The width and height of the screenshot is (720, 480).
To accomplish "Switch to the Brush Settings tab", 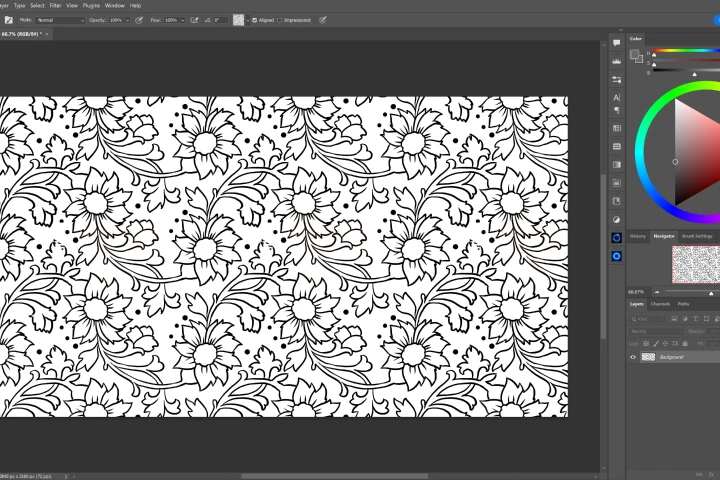I will click(x=697, y=236).
